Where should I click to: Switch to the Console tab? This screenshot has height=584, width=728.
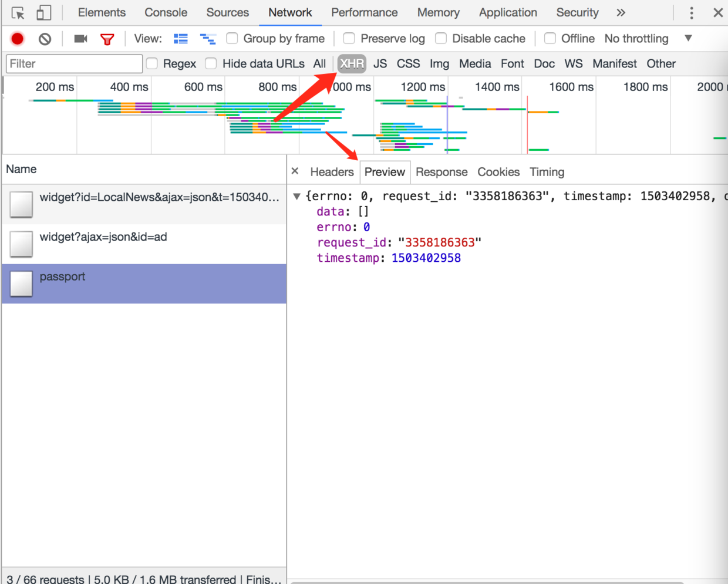click(x=166, y=12)
